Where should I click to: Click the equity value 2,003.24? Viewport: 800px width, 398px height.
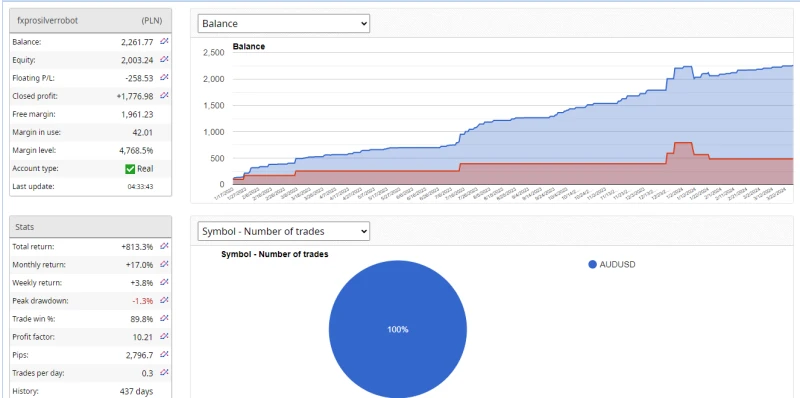pos(137,60)
